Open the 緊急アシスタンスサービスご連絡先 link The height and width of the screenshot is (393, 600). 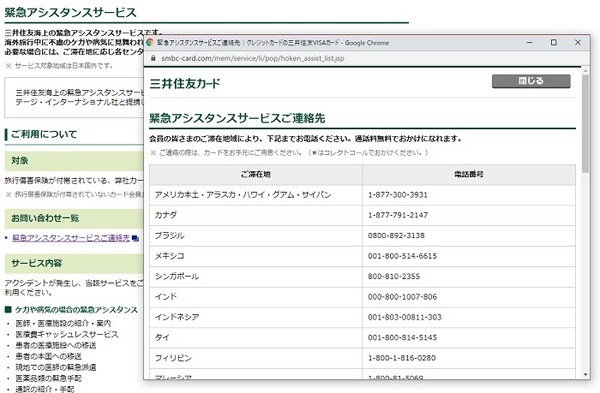click(x=71, y=238)
